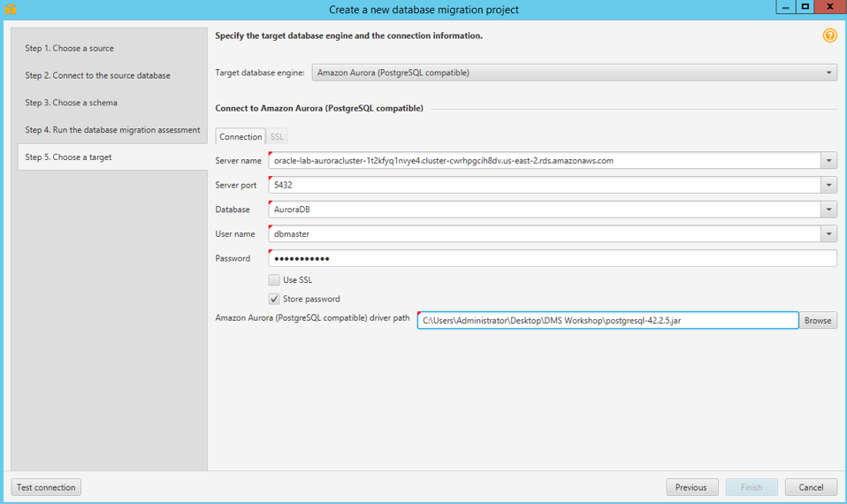847x504 pixels.
Task: Click into the Database field with AuroraDB
Action: [x=545, y=209]
